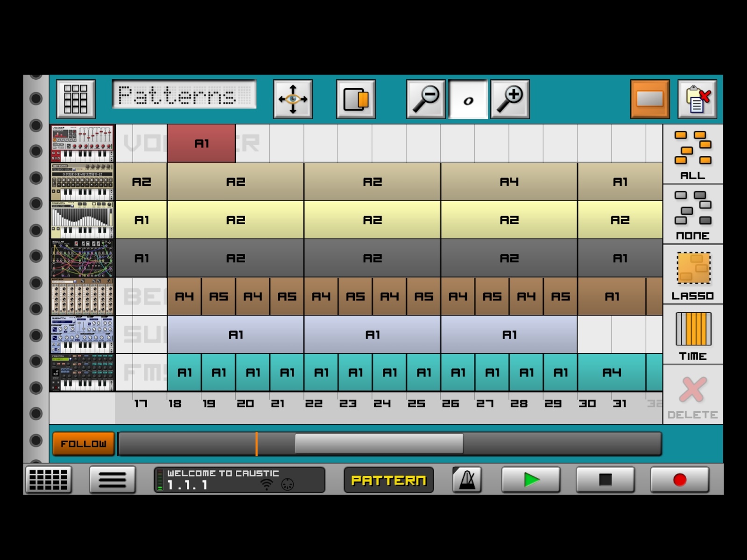Image resolution: width=747 pixels, height=560 pixels.
Task: Select the red A1 vocoder pattern block
Action: (201, 143)
